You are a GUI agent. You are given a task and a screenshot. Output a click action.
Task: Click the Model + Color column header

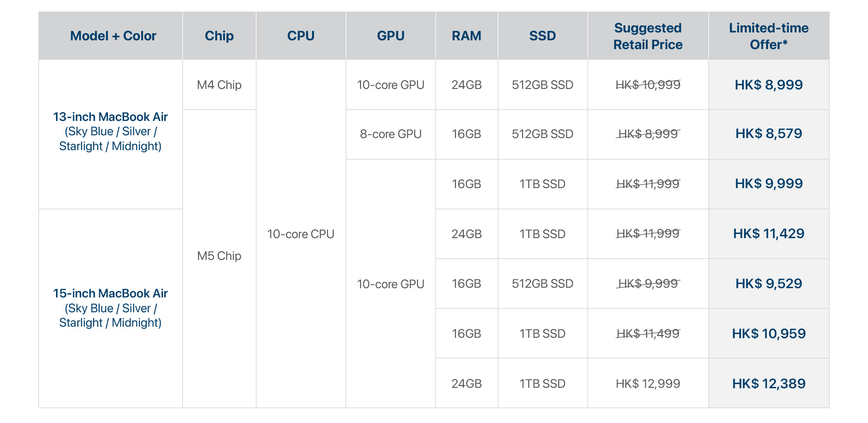113,36
